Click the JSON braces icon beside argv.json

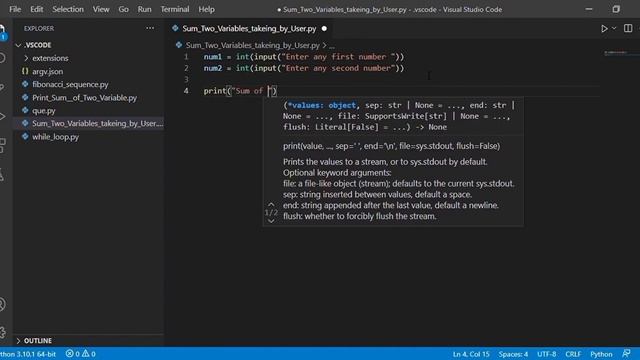pos(25,71)
